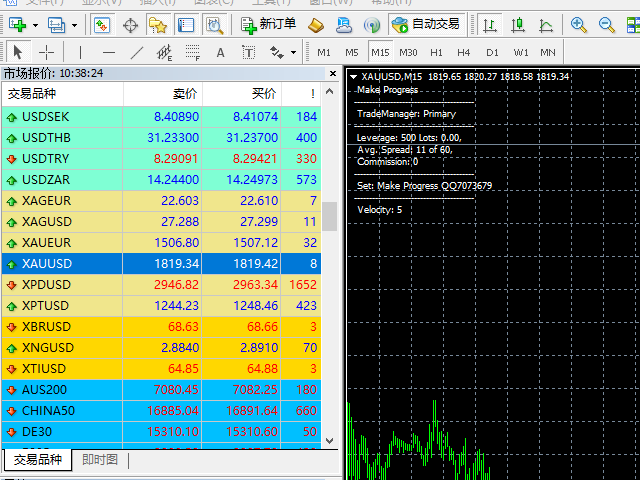The width and height of the screenshot is (640, 480).
Task: Open the arrows tool dropdown arrow
Action: [293, 52]
